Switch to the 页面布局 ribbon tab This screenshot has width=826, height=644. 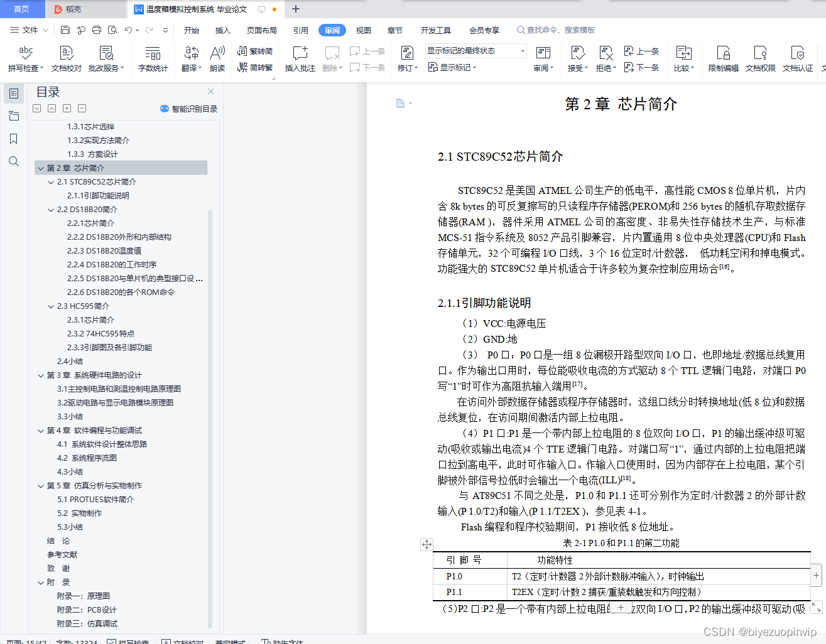point(261,30)
